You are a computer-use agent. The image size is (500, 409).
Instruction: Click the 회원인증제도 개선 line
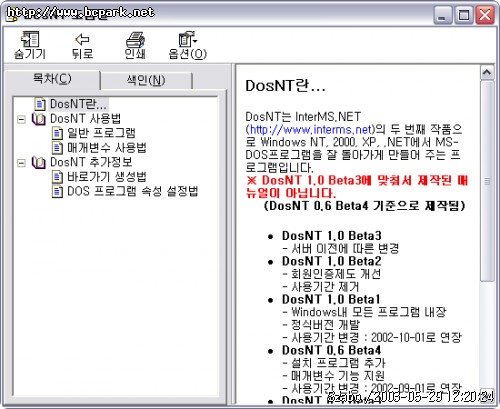coord(332,274)
